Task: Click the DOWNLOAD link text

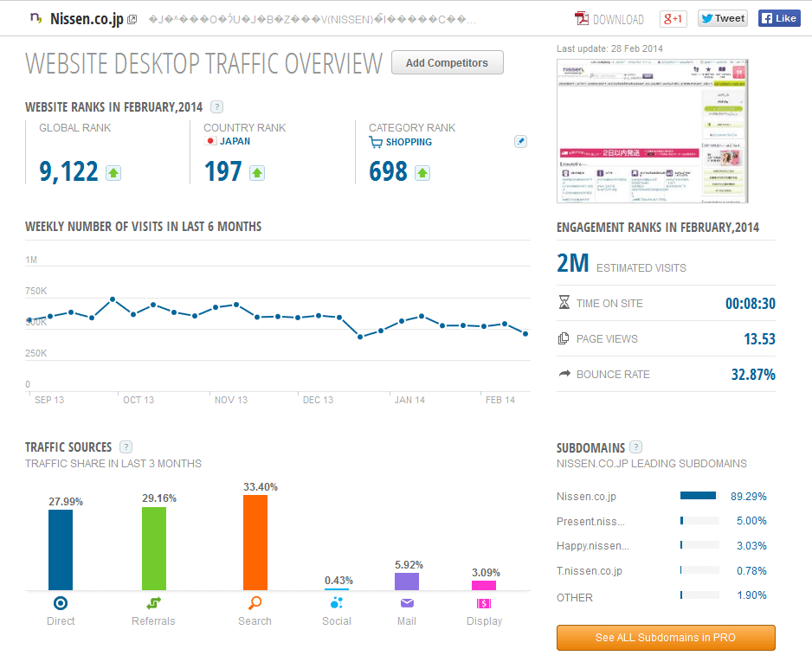Action: (618, 20)
